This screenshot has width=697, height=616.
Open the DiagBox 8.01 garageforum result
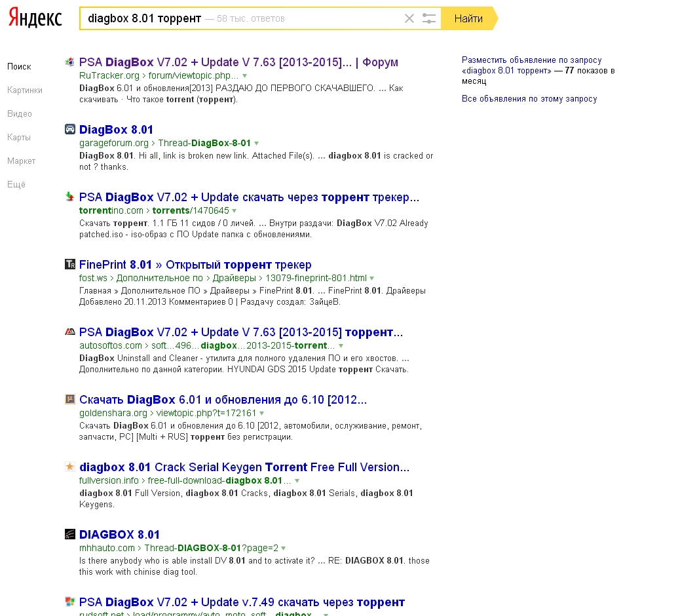(x=116, y=130)
